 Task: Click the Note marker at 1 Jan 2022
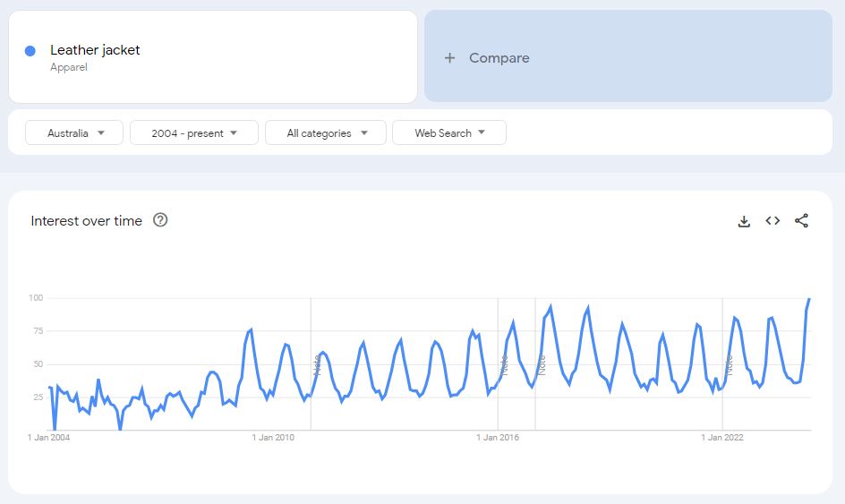point(729,365)
